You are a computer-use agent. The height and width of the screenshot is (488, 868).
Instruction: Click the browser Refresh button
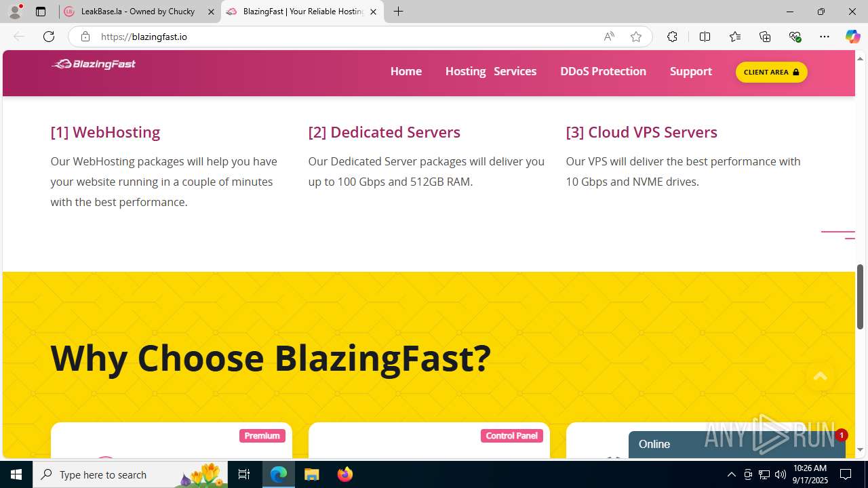pos(49,37)
